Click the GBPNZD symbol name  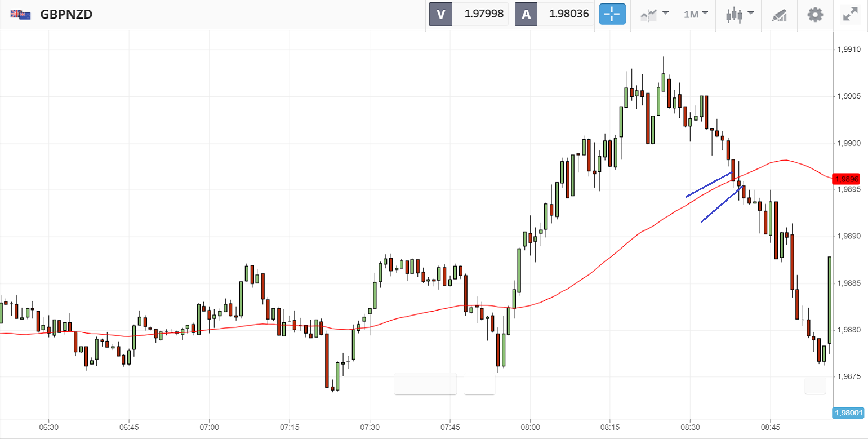click(x=66, y=15)
